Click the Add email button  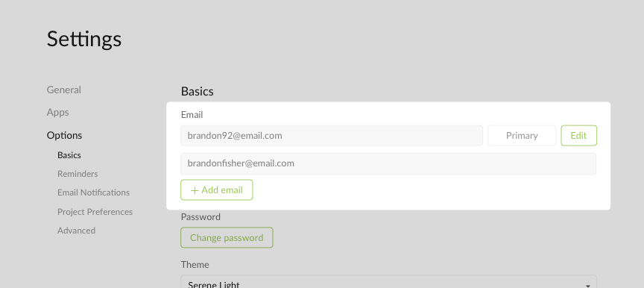pos(216,190)
